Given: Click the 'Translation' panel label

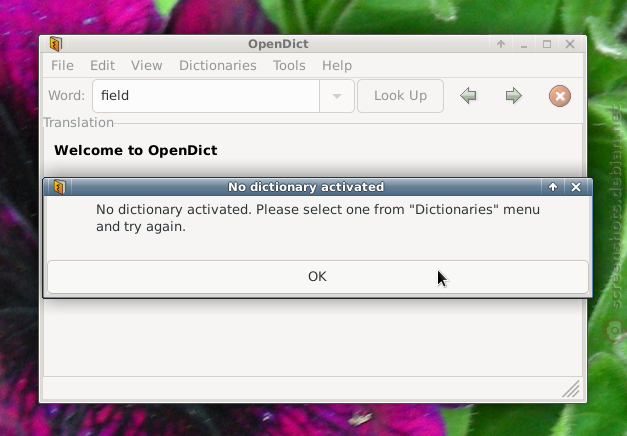Looking at the screenshot, I should tap(78, 122).
